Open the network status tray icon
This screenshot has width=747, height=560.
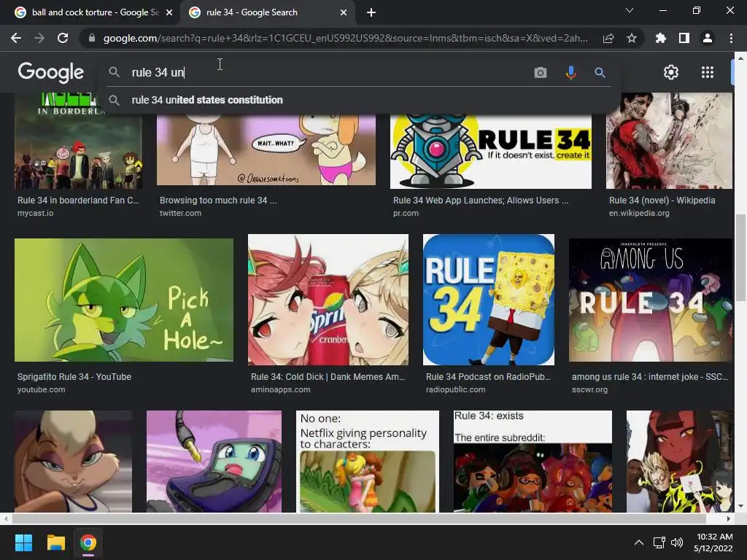tap(659, 542)
